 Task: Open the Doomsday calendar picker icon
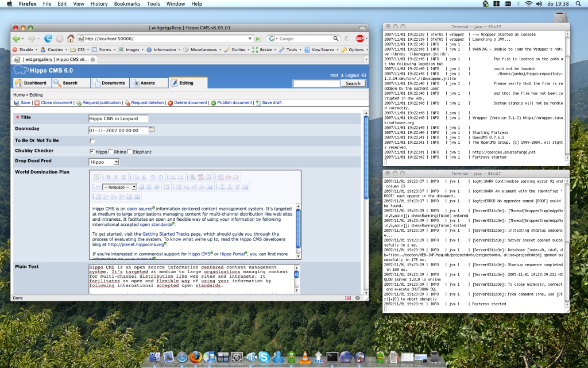point(152,129)
